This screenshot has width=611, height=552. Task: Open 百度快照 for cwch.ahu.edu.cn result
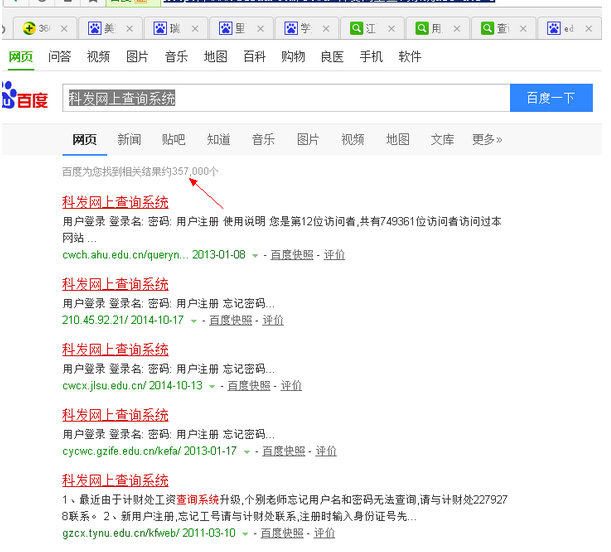point(292,255)
